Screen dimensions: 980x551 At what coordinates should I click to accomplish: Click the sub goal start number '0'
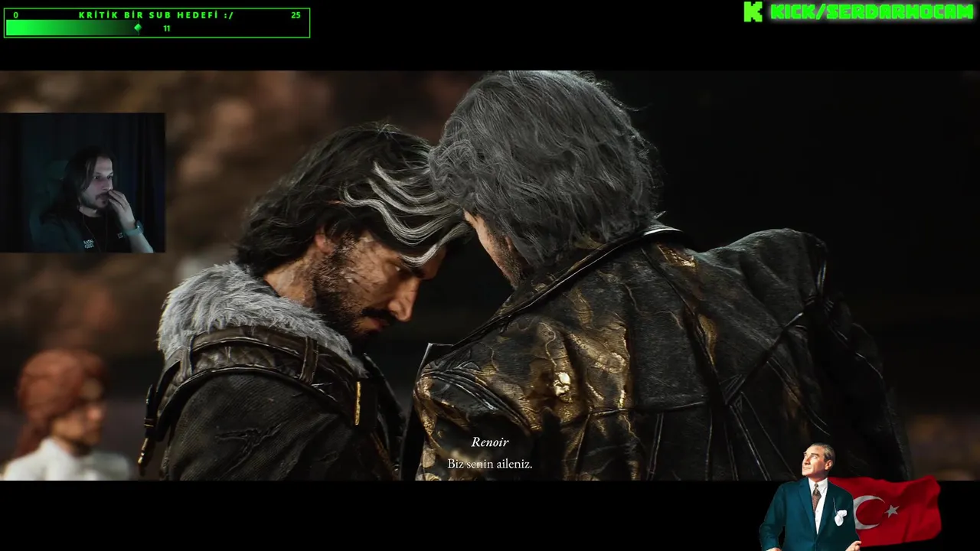(x=16, y=15)
